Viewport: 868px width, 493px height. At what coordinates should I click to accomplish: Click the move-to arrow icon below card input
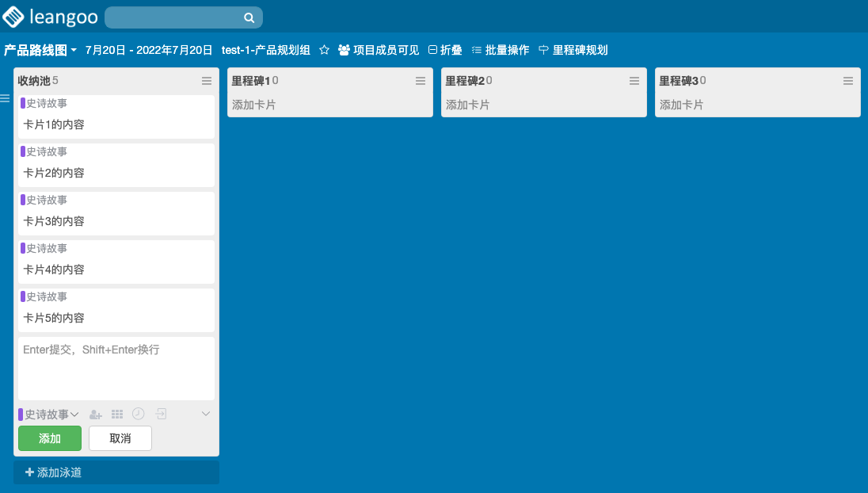point(161,414)
